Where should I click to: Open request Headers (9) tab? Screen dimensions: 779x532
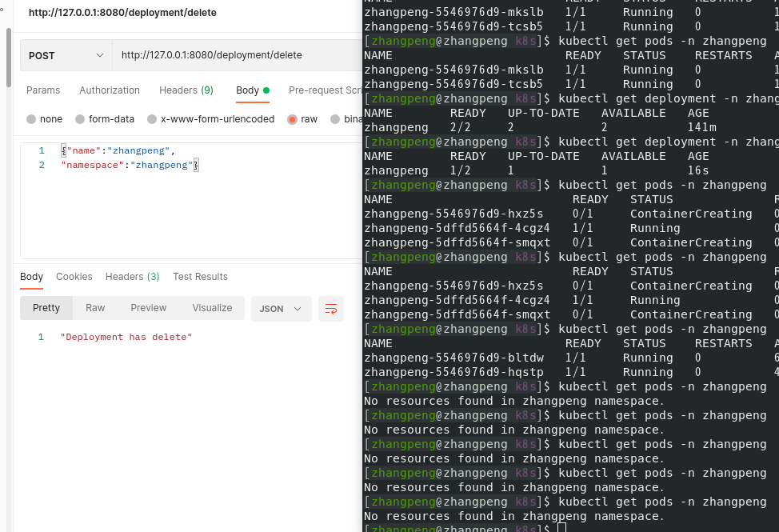click(x=186, y=90)
